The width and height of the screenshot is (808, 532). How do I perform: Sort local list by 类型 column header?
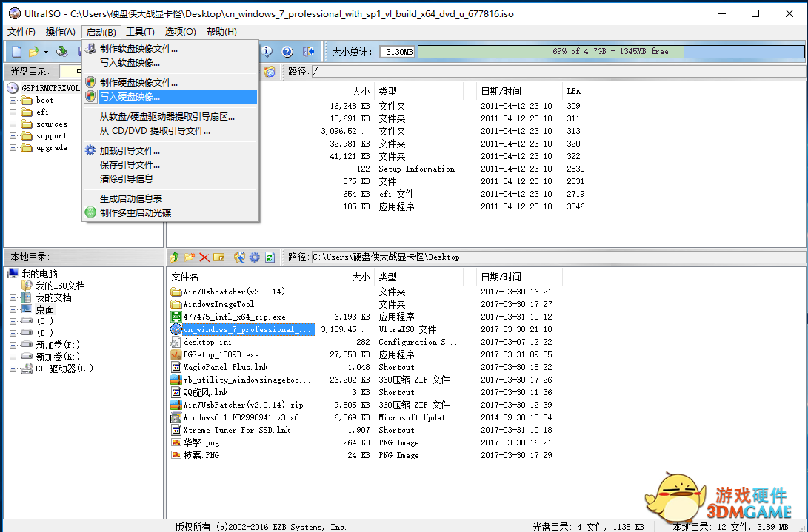[418, 277]
